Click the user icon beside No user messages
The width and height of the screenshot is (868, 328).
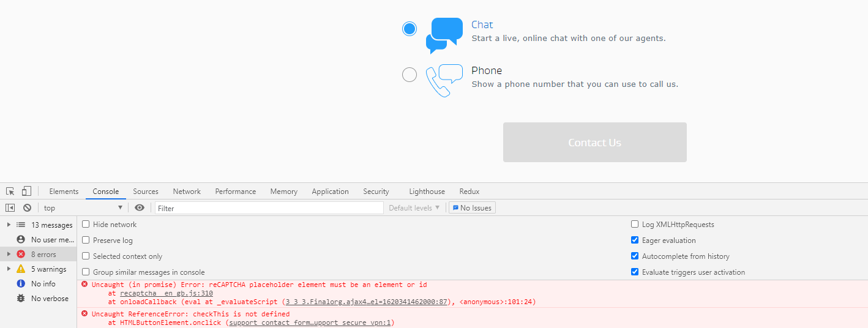(21, 240)
